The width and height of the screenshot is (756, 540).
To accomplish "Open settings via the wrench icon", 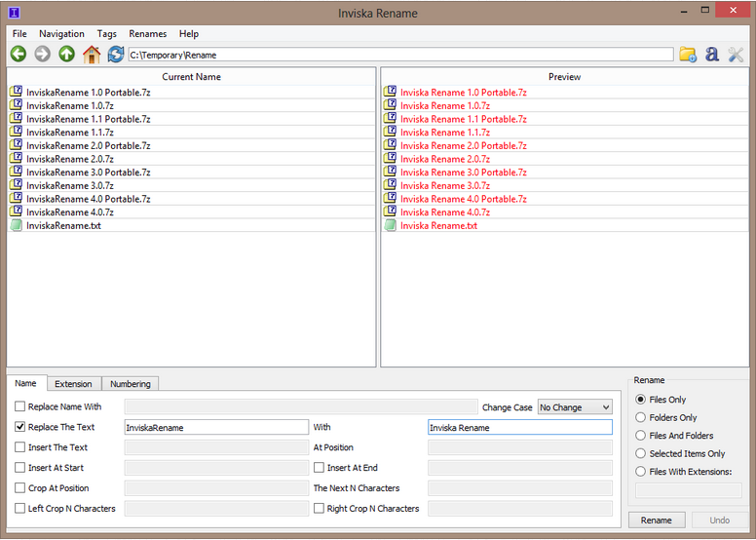I will click(x=736, y=55).
